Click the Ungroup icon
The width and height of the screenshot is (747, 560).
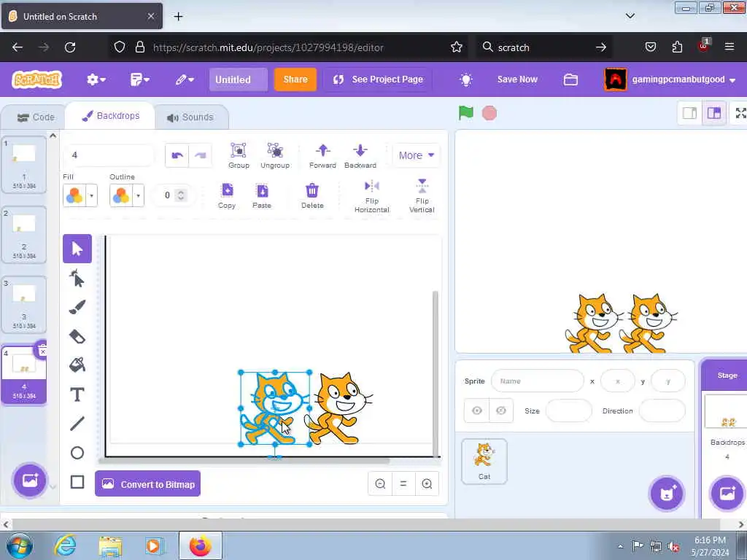coord(275,155)
